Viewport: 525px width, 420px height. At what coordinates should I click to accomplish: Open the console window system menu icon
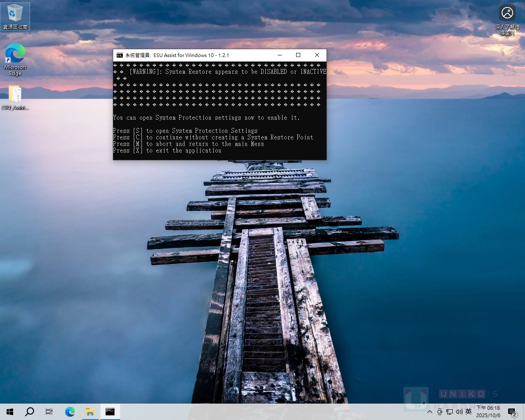pyautogui.click(x=119, y=55)
